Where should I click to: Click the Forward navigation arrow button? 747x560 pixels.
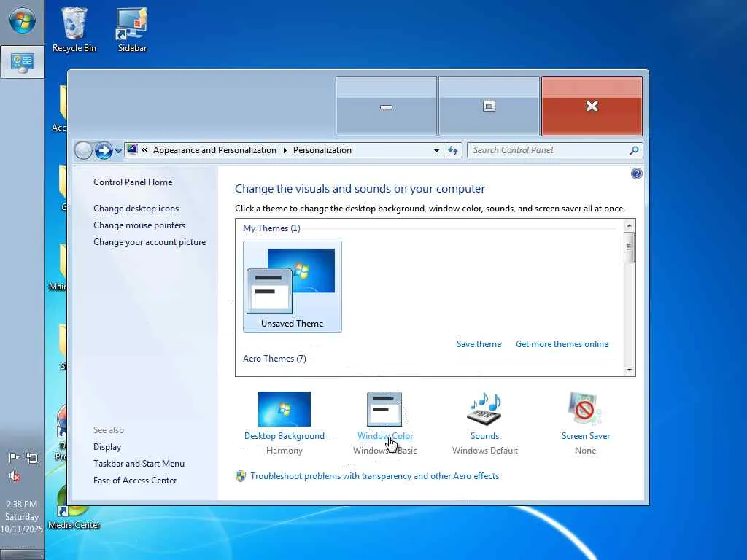104,150
